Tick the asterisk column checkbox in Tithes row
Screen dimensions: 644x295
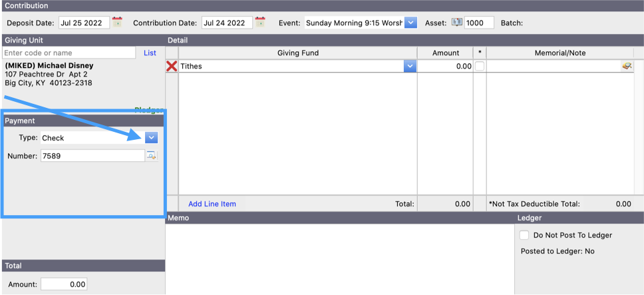pos(479,66)
